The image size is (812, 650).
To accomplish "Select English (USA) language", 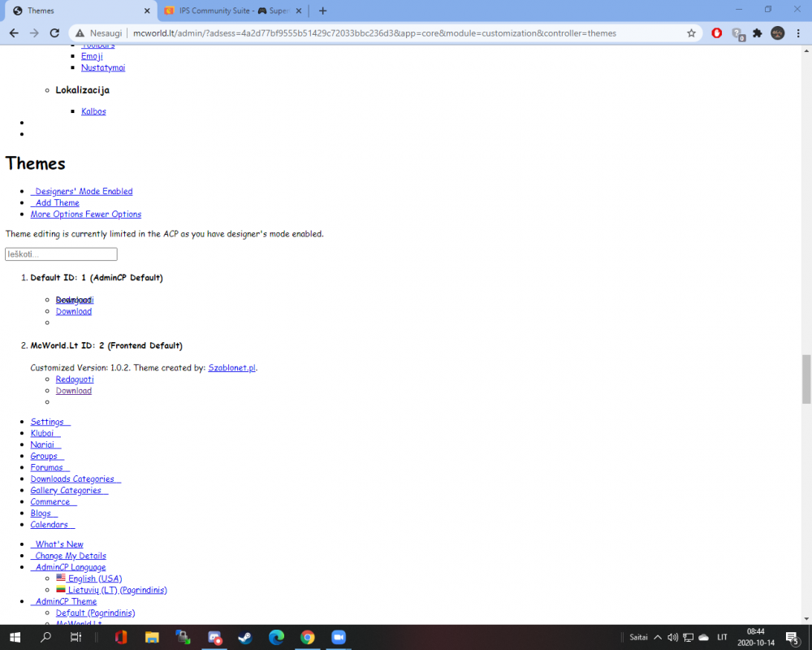I will coord(89,578).
